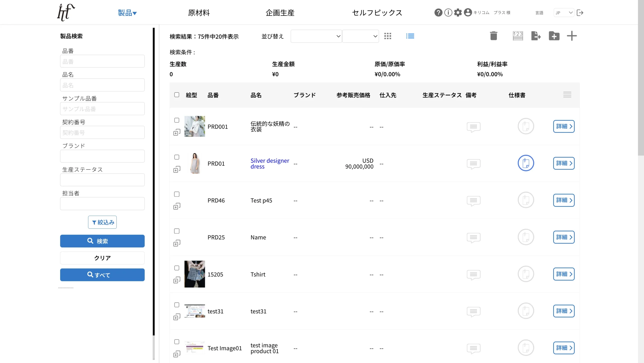Click the plus add product icon
Viewport: 644px width, 363px height.
pyautogui.click(x=572, y=36)
